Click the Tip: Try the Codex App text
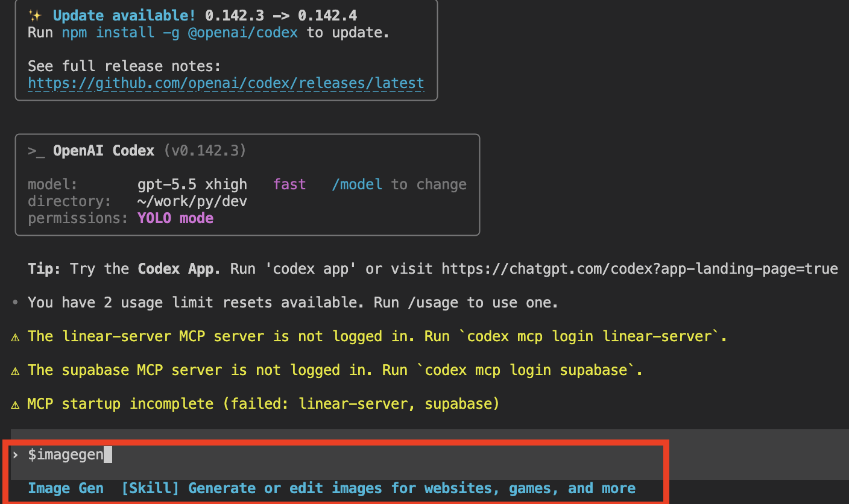 [x=125, y=269]
